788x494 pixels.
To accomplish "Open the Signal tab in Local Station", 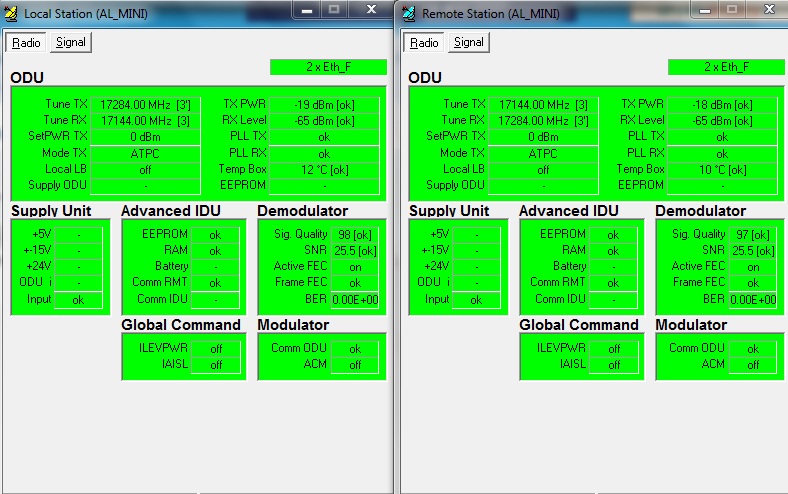I will pyautogui.click(x=70, y=42).
